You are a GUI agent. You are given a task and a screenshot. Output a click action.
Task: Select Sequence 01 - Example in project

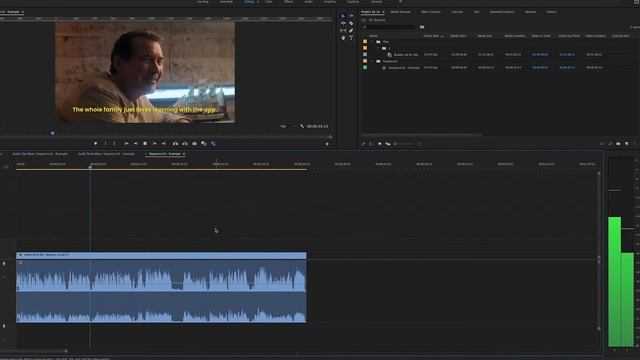pos(404,67)
